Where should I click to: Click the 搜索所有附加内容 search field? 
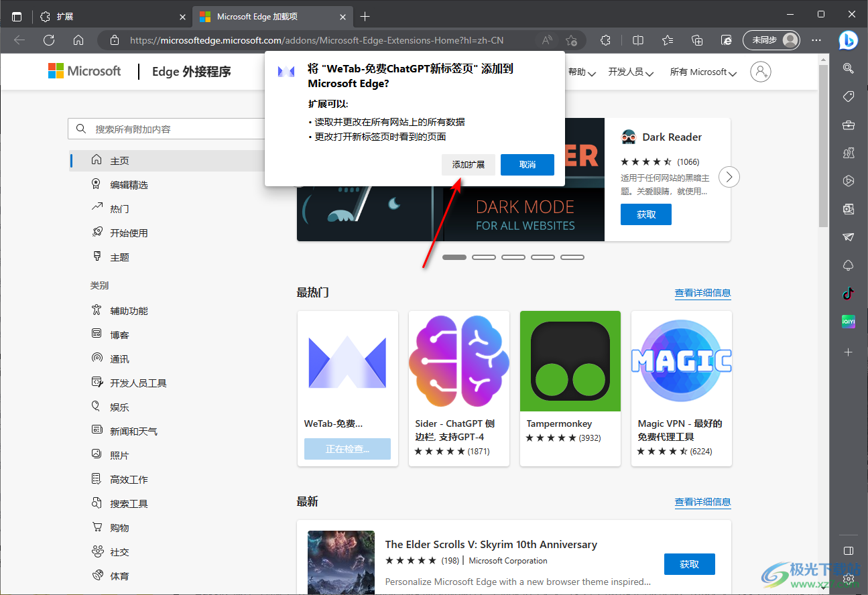click(x=168, y=129)
